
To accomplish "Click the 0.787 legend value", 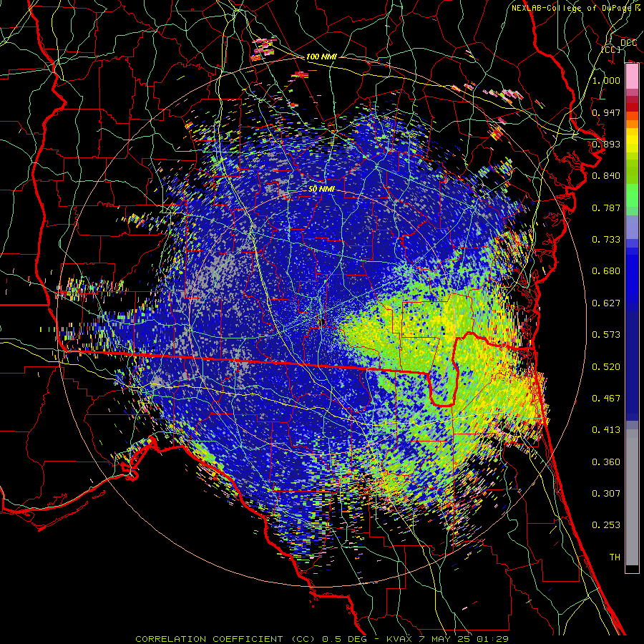I will tap(606, 208).
